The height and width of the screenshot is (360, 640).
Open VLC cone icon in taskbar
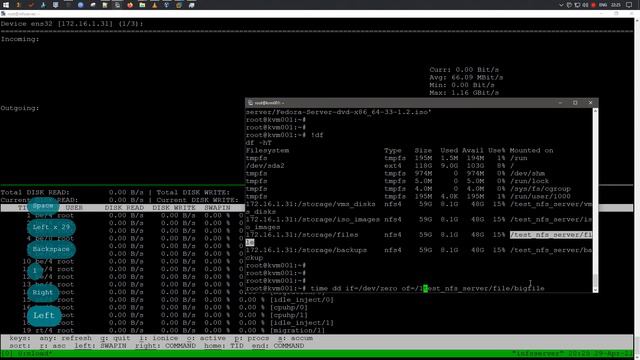tap(154, 5)
